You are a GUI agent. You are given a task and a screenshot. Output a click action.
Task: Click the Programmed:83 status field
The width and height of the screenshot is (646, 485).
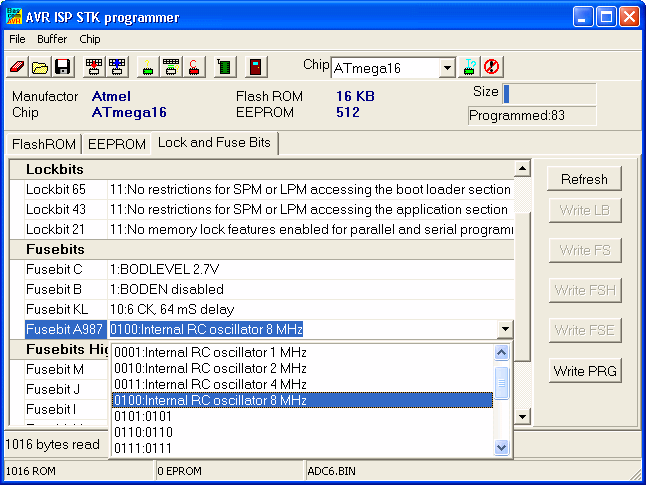tap(532, 115)
